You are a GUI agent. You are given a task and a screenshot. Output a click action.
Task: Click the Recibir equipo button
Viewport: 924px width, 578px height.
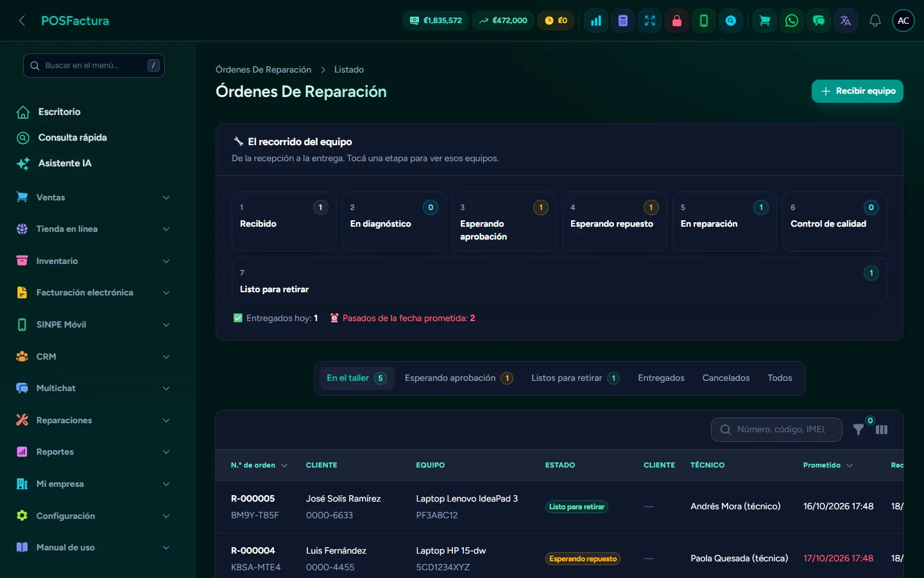[x=857, y=91]
